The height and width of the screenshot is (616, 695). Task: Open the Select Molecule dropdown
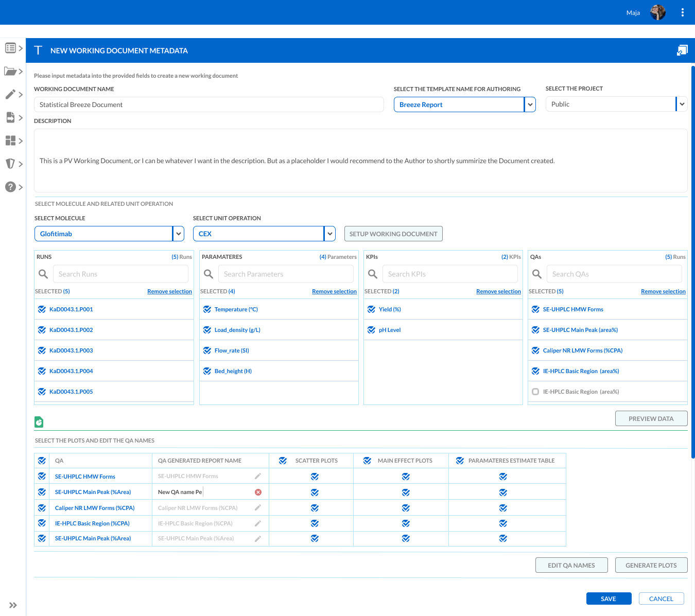tap(178, 234)
